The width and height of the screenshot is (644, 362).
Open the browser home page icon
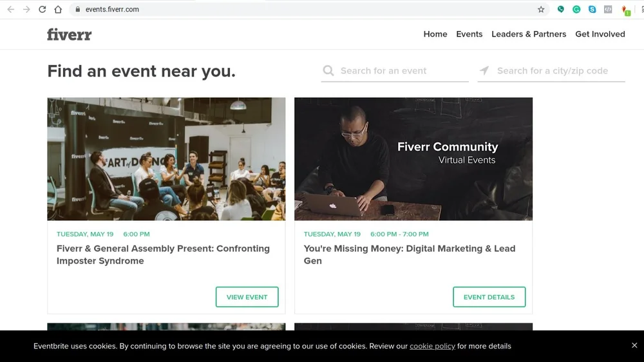pyautogui.click(x=58, y=10)
